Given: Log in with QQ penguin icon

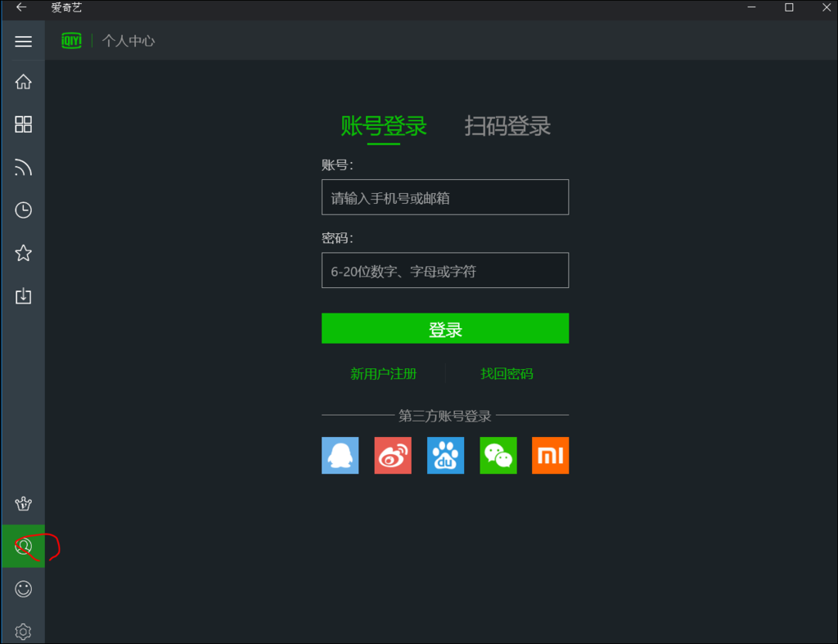Looking at the screenshot, I should tap(340, 455).
